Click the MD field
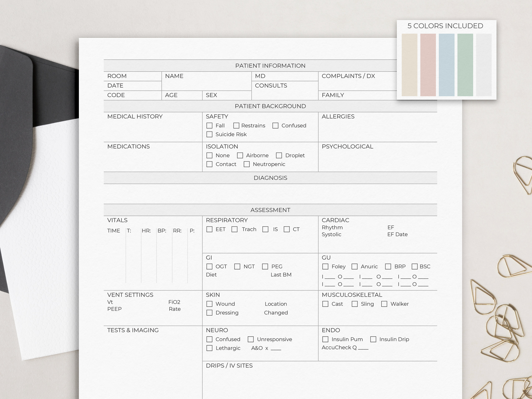 point(285,76)
